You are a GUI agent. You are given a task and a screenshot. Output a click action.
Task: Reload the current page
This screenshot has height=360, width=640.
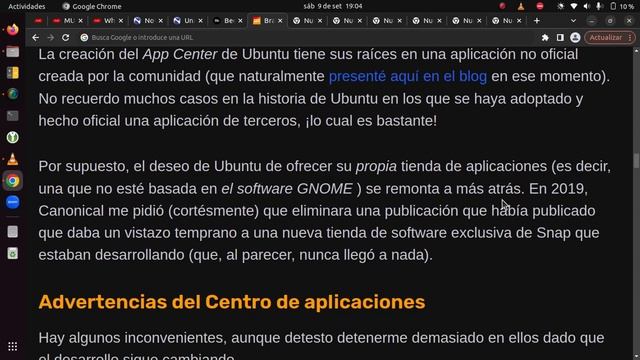click(65, 38)
